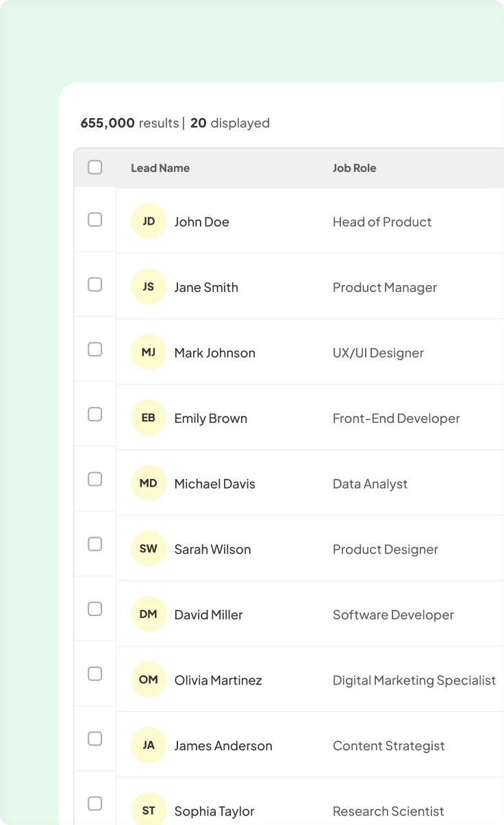Open lead John Doe
This screenshot has width=504, height=825.
click(x=201, y=222)
